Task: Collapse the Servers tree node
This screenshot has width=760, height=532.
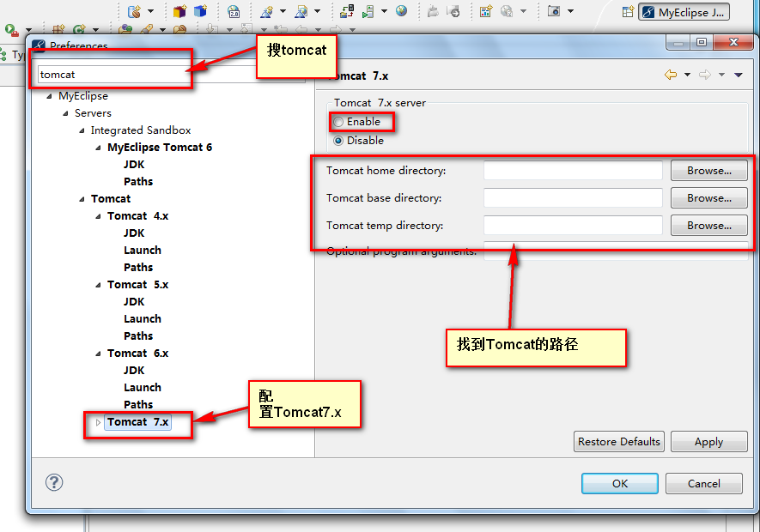Action: coord(66,113)
